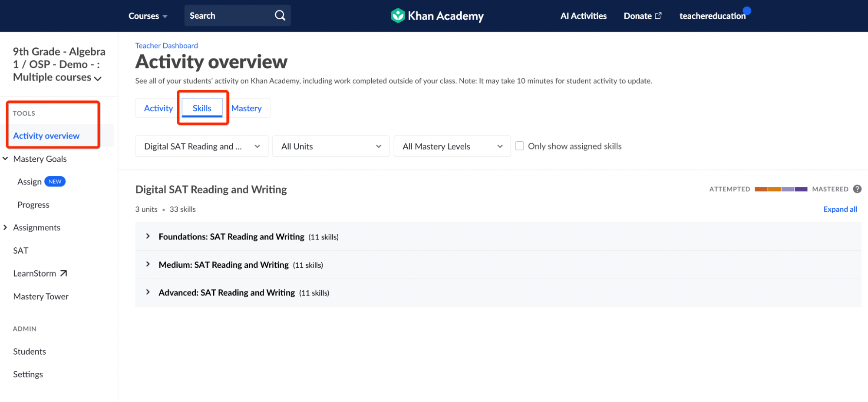Open the class switcher 9th Grade Algebra dropdown
Viewport: 868px width, 402px height.
click(59, 64)
